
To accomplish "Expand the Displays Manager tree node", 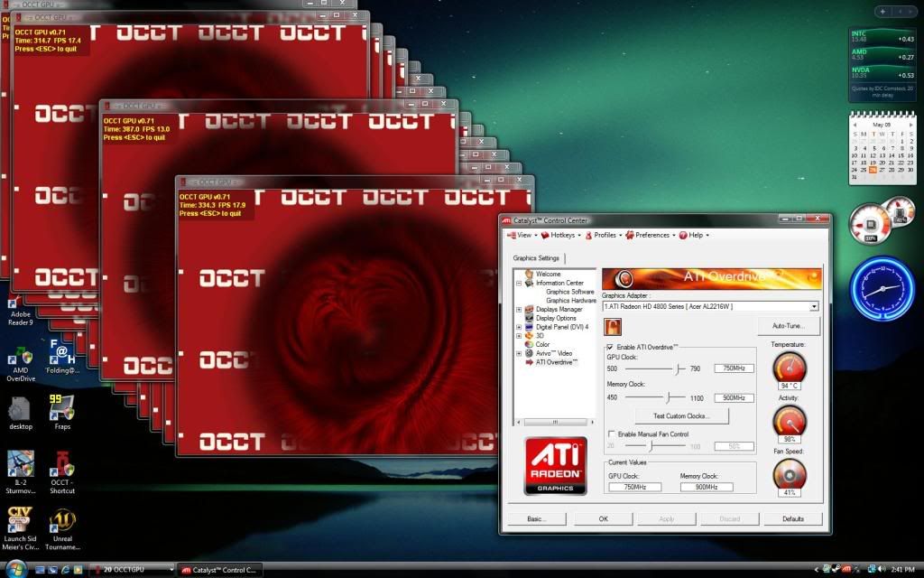I will tap(519, 310).
